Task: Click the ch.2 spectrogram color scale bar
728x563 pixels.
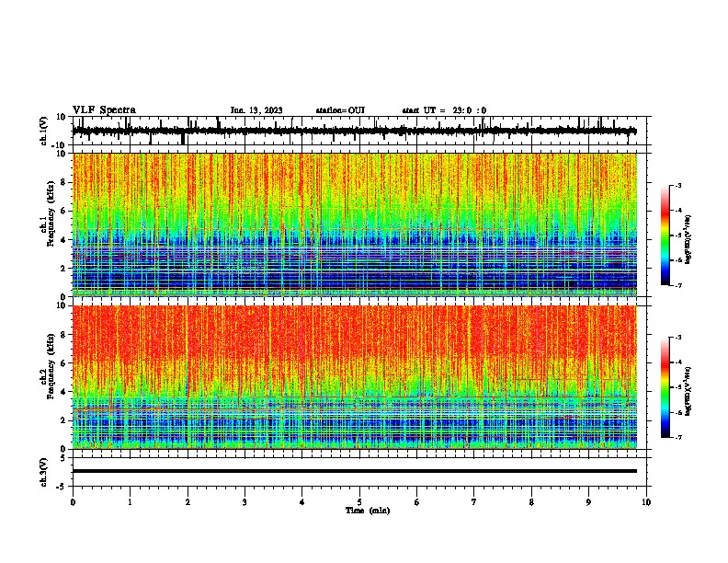Action: [x=665, y=387]
